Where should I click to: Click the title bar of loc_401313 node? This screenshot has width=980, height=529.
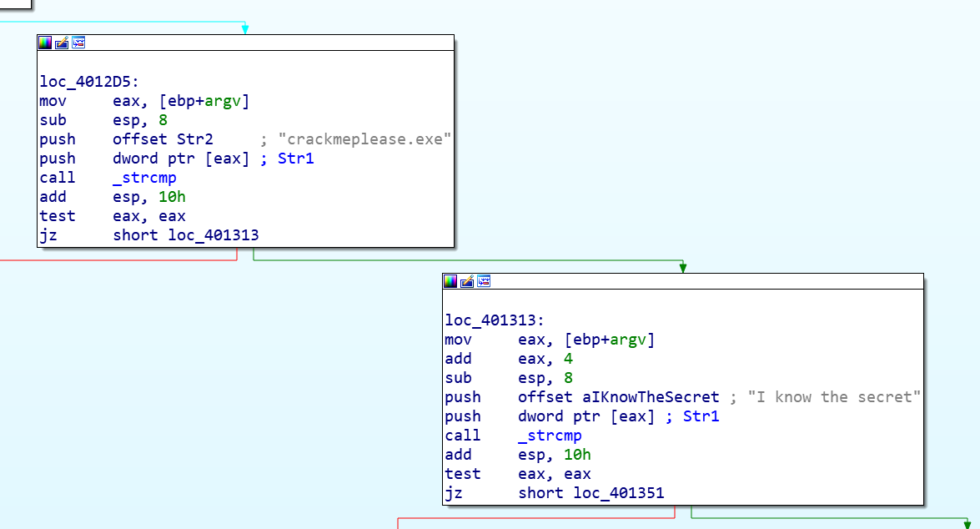(682, 281)
